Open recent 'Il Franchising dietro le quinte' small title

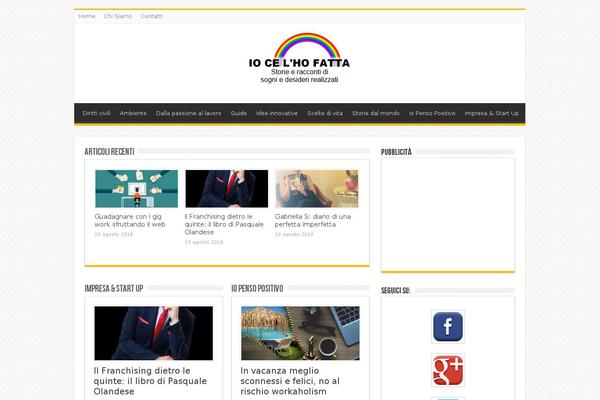click(x=224, y=224)
